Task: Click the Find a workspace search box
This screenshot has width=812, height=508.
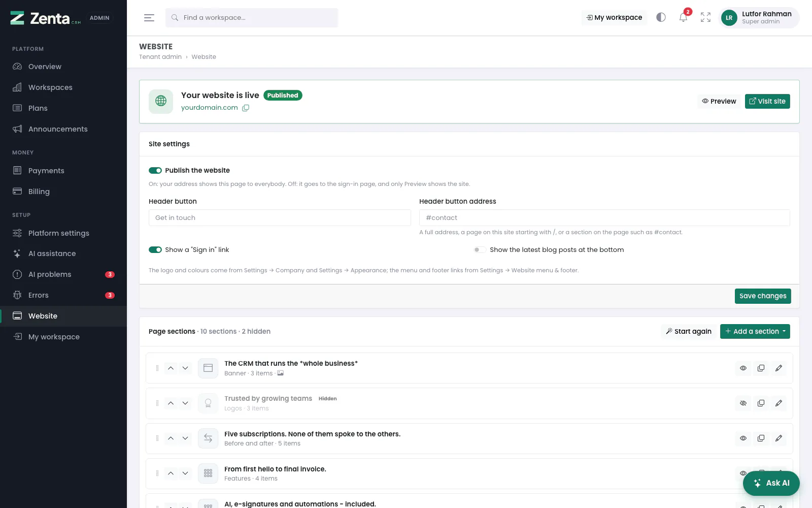Action: pyautogui.click(x=252, y=18)
